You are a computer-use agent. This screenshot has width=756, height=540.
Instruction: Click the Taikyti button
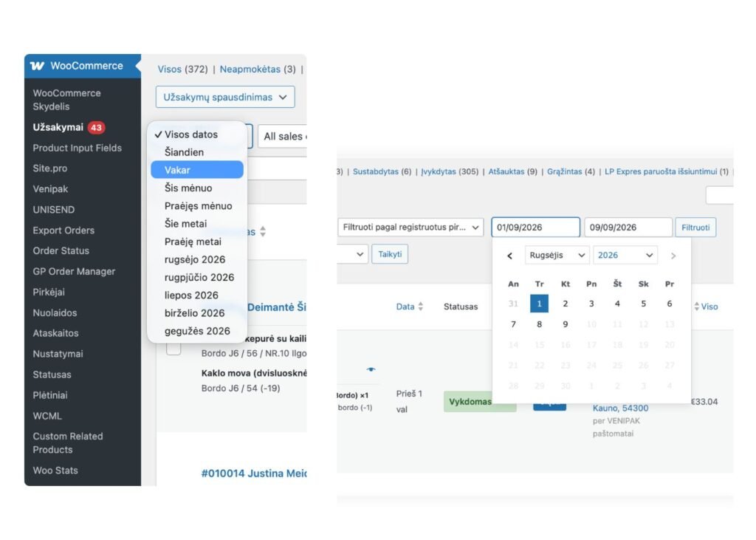click(x=390, y=254)
